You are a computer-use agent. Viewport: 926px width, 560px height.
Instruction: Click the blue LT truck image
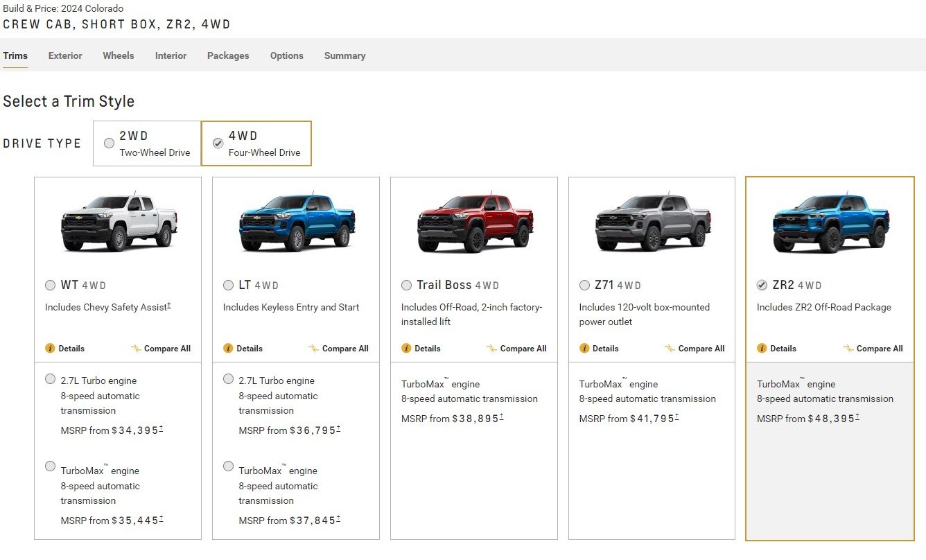297,222
